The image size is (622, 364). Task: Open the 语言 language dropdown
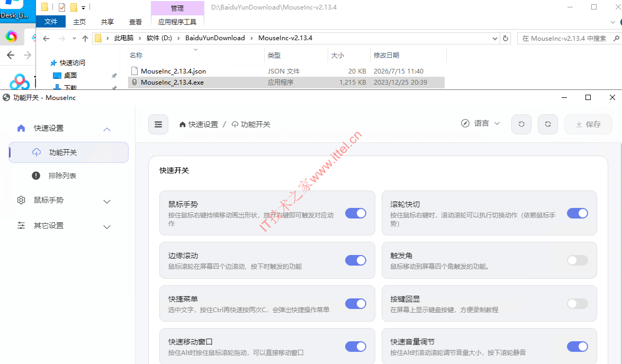[x=480, y=123]
